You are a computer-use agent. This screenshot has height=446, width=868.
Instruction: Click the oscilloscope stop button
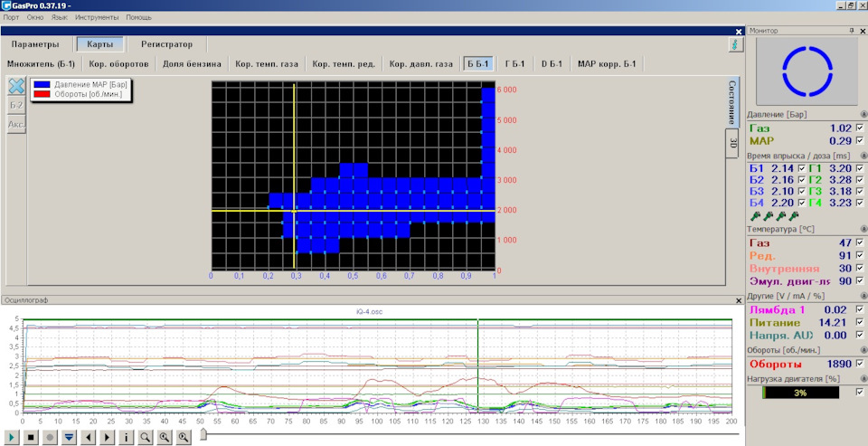pyautogui.click(x=31, y=437)
